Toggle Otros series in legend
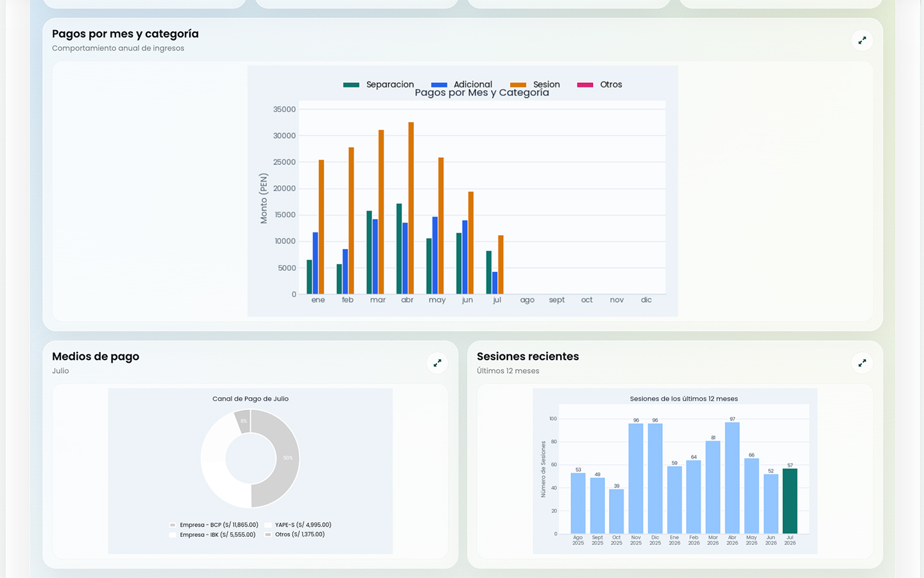Screen dimensions: 924x578 pyautogui.click(x=599, y=84)
